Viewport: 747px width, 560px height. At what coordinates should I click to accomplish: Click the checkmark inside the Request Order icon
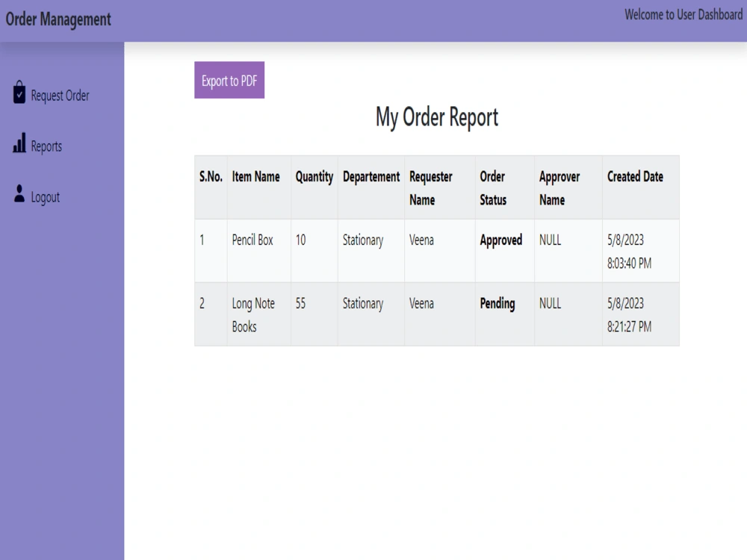(x=19, y=96)
